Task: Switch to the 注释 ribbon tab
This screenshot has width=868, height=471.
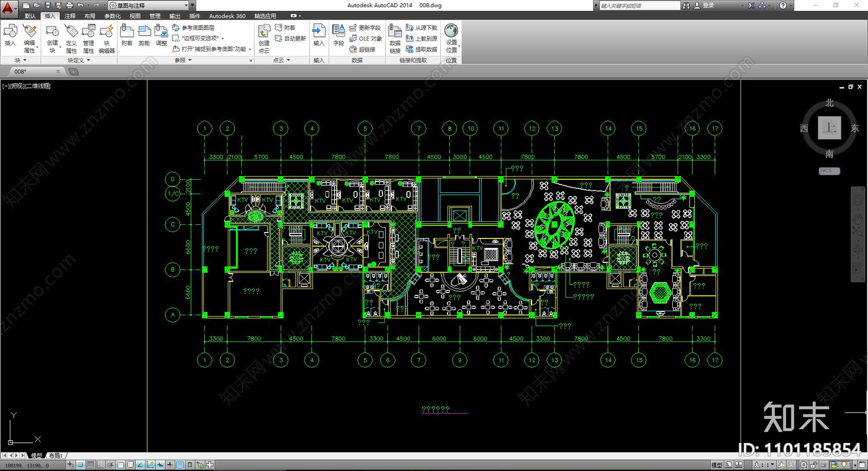Action: click(x=70, y=16)
